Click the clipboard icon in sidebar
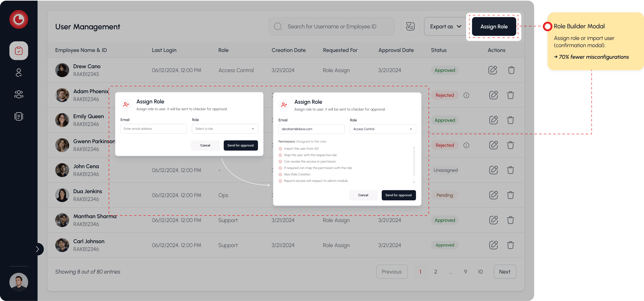This screenshot has width=644, height=301. click(x=19, y=51)
